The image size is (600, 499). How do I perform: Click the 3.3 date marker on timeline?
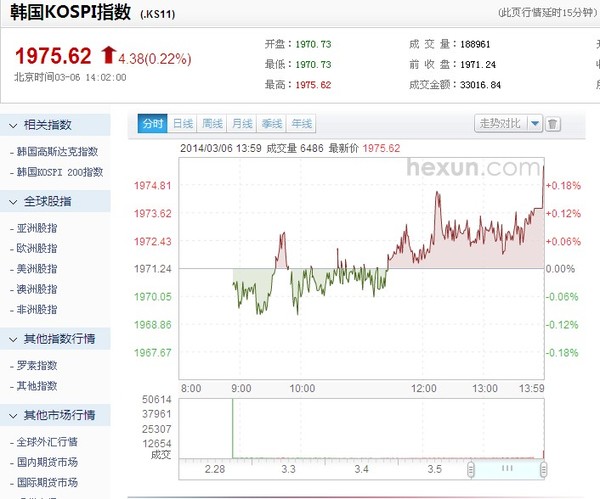[x=289, y=469]
